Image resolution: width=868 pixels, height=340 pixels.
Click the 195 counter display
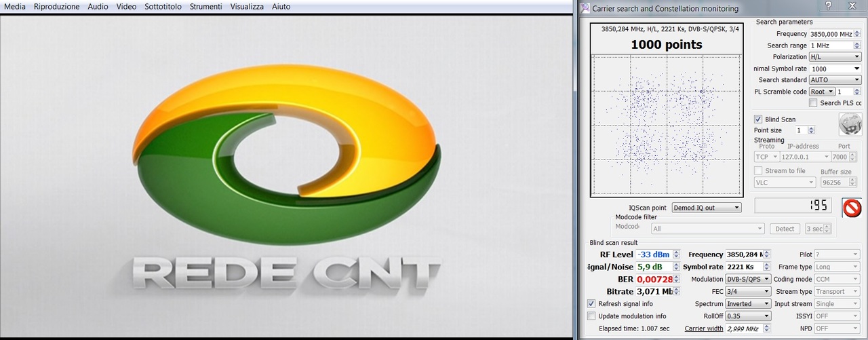click(793, 206)
